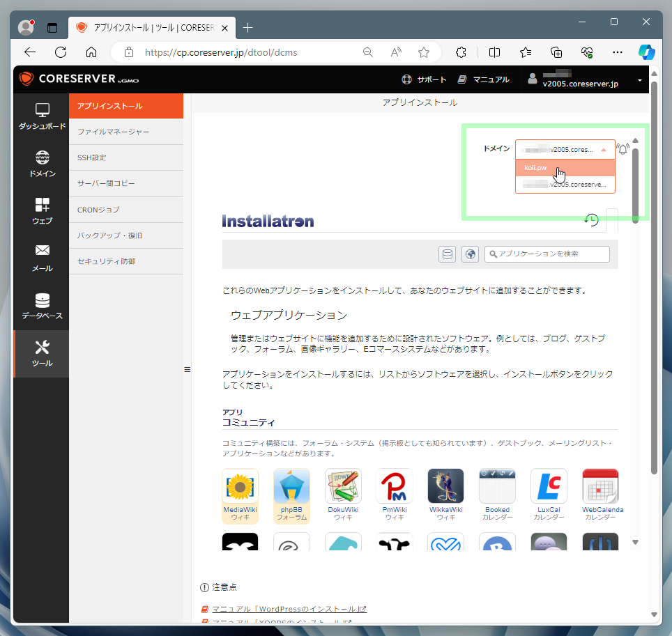This screenshot has height=636, width=672.
Task: Open Support (サポート) in header
Action: click(x=424, y=79)
